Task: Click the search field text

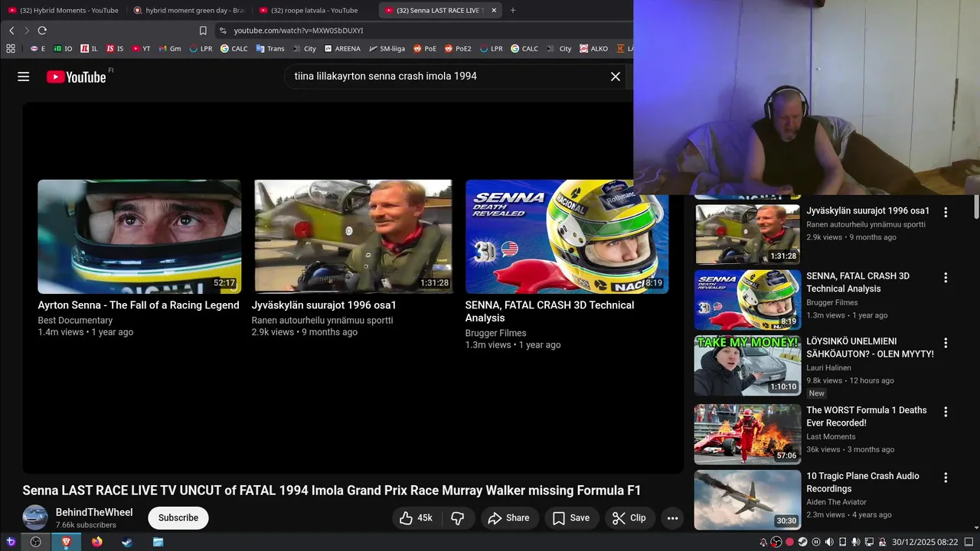Action: (385, 77)
